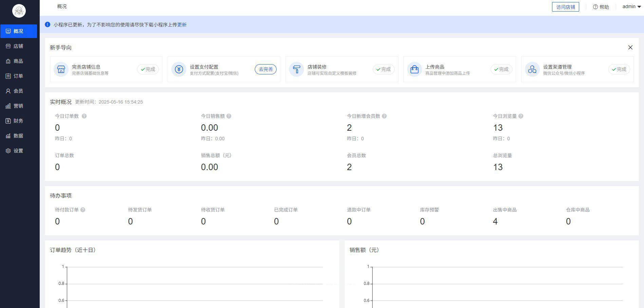Image resolution: width=644 pixels, height=308 pixels.
Task: Select 营销 from the sidebar
Action: (x=18, y=106)
